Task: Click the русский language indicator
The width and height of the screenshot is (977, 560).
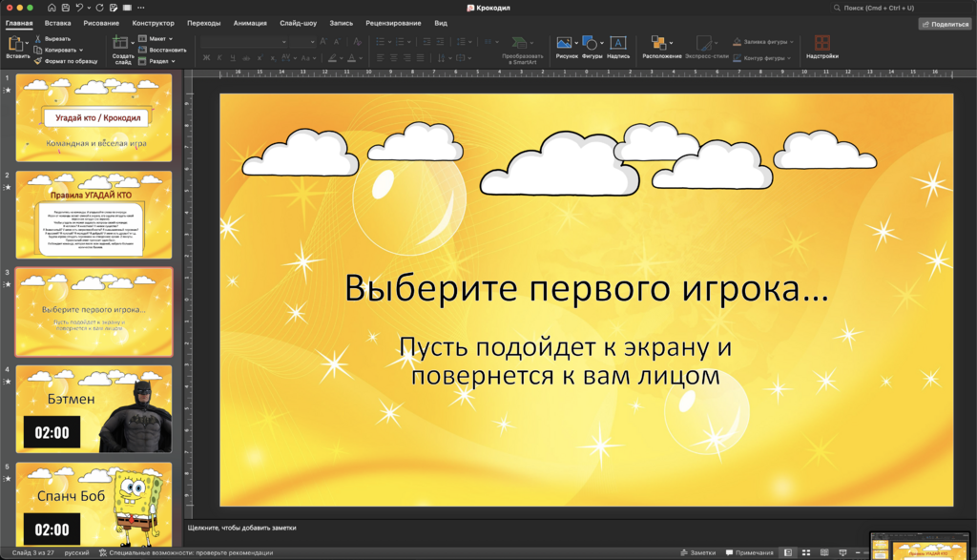Action: point(76,552)
